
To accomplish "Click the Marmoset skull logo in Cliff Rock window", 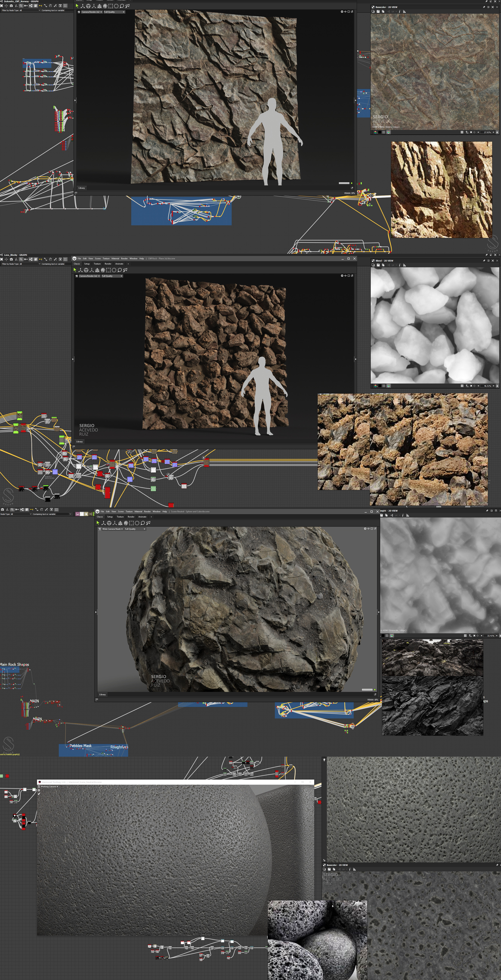I will [74, 259].
